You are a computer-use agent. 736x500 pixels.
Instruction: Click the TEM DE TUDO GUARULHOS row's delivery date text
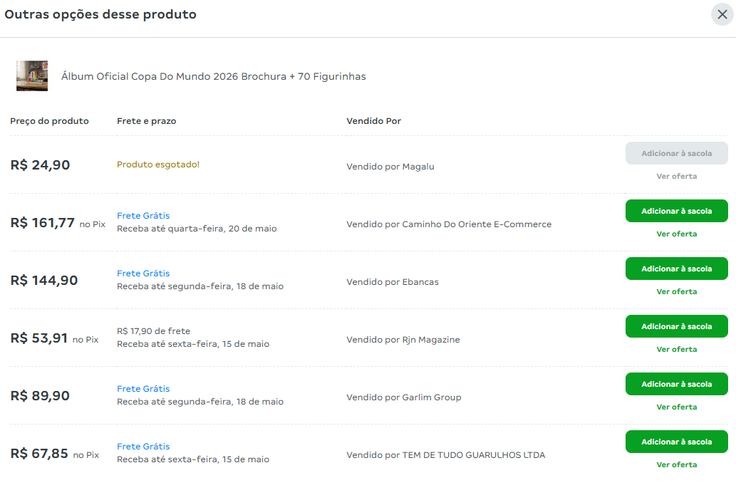pyautogui.click(x=193, y=460)
